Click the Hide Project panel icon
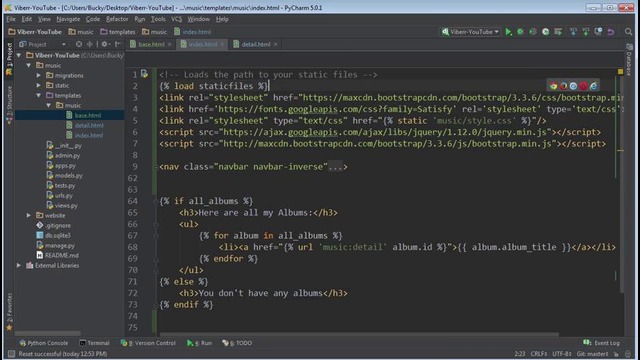This screenshot has height=360, width=640. 118,44
